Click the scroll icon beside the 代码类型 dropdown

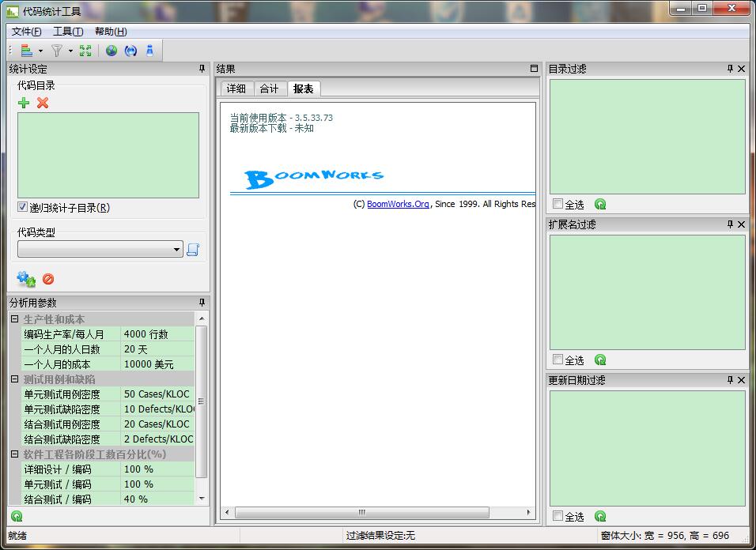point(193,250)
